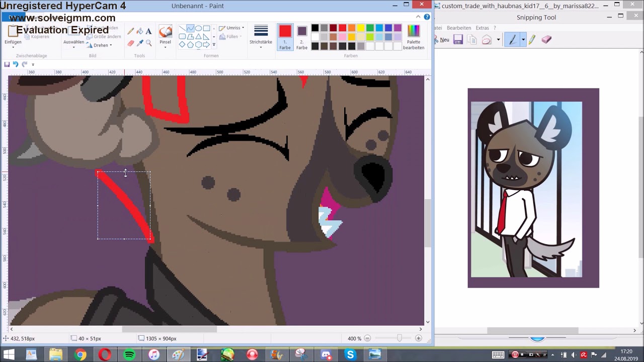
Task: Open Spotify from the taskbar
Action: [129, 355]
